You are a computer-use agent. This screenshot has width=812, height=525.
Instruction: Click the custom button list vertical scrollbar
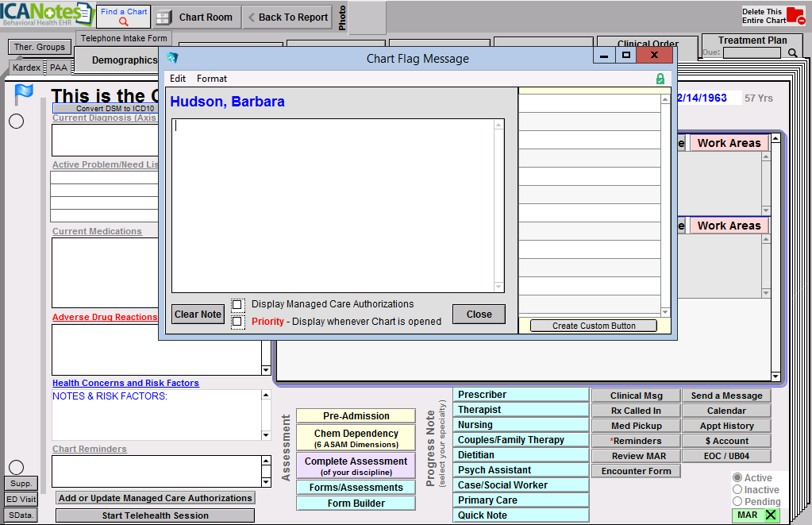pyautogui.click(x=666, y=205)
